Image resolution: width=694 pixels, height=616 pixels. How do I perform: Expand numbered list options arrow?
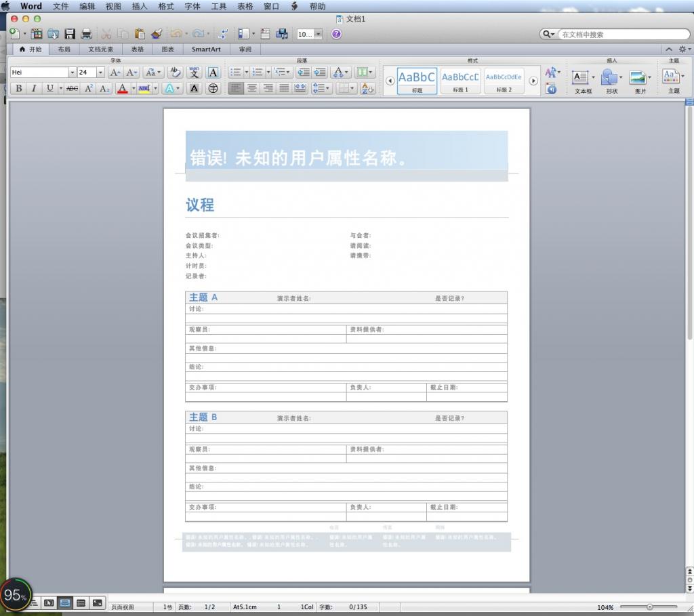pyautogui.click(x=268, y=72)
